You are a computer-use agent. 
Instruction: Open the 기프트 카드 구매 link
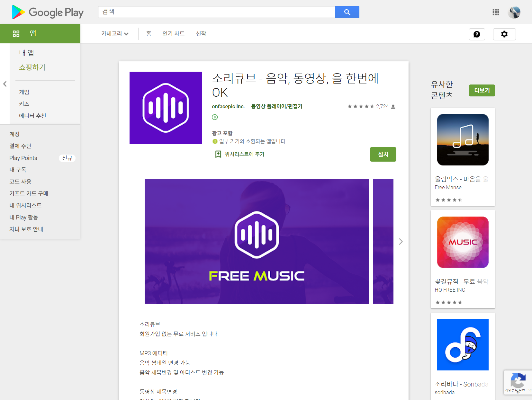coord(29,193)
